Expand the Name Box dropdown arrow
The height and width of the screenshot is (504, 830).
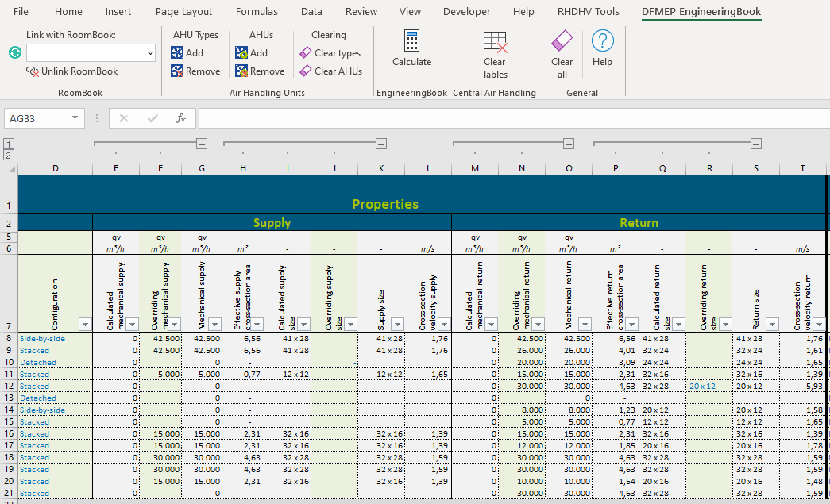[x=75, y=118]
